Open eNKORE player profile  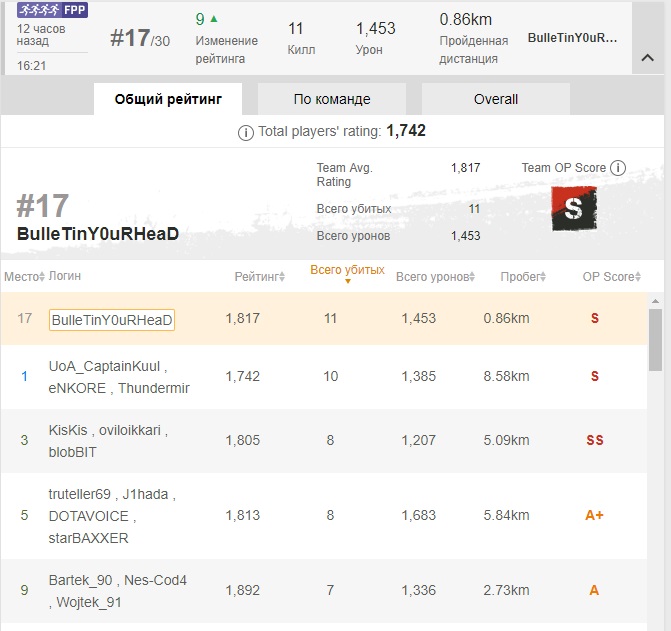click(77, 388)
